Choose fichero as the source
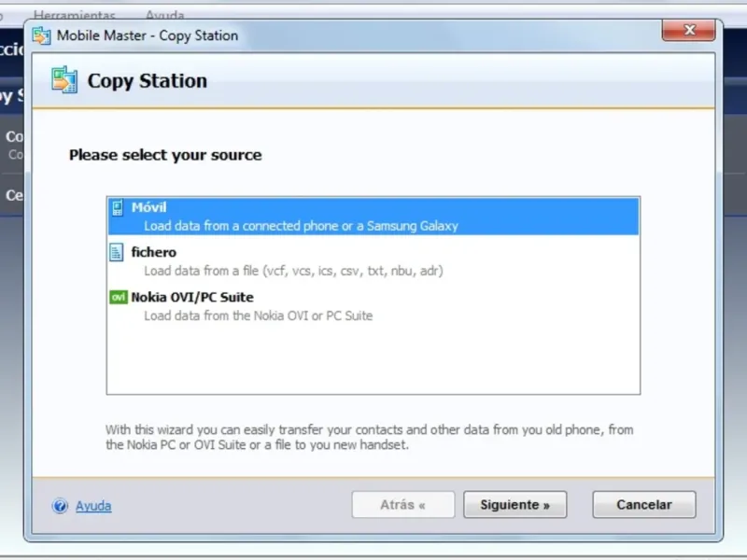 coord(373,261)
